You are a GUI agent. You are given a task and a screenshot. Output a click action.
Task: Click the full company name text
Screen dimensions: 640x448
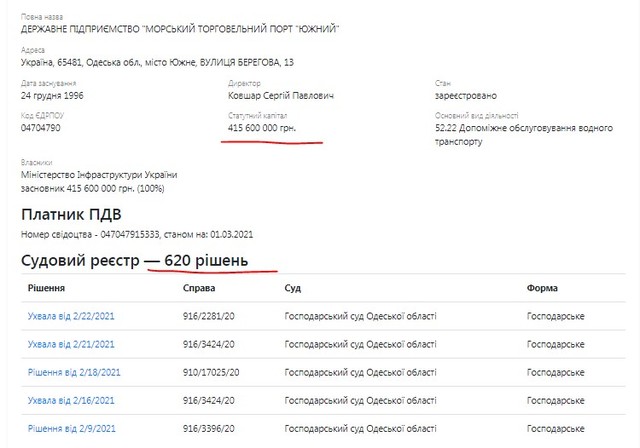(x=179, y=27)
